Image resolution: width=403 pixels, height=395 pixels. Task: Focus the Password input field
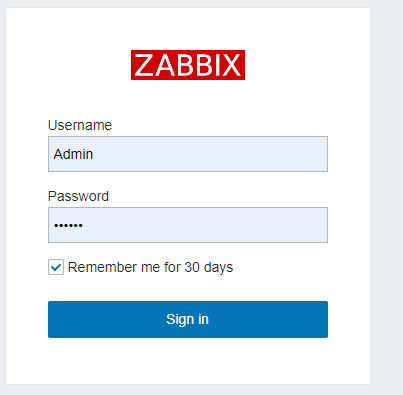[188, 225]
